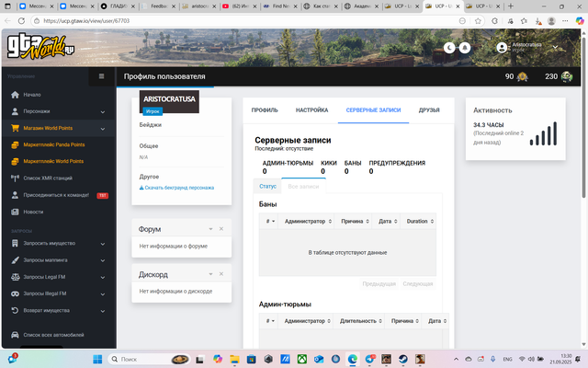Click the 230 panda points icon

click(567, 76)
